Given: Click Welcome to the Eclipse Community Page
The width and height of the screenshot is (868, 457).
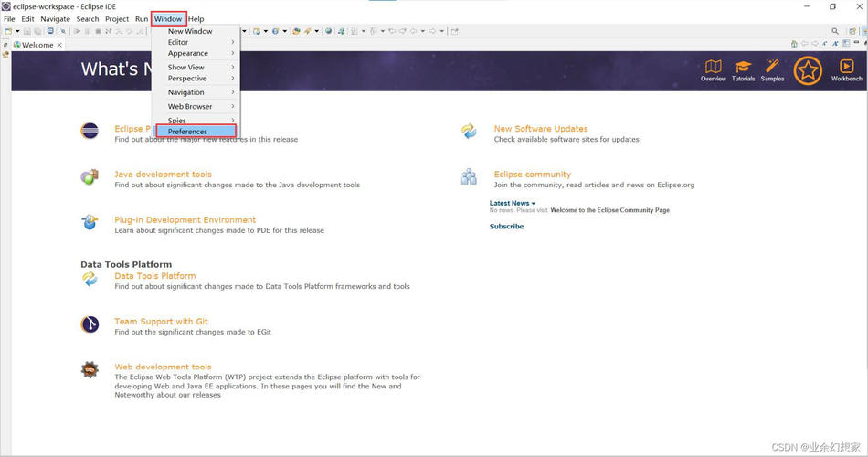Looking at the screenshot, I should pos(610,210).
